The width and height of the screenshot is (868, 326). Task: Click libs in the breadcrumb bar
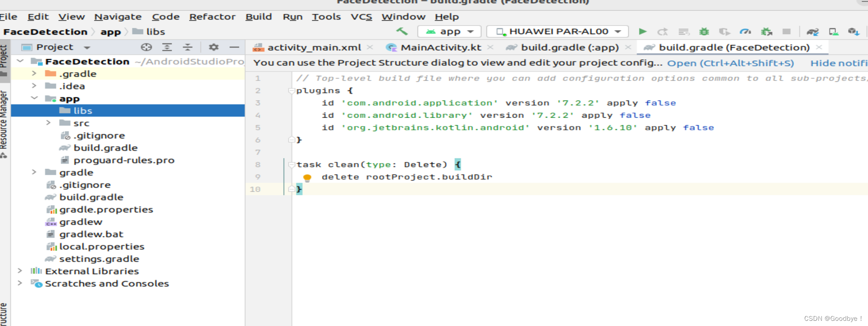coord(156,32)
